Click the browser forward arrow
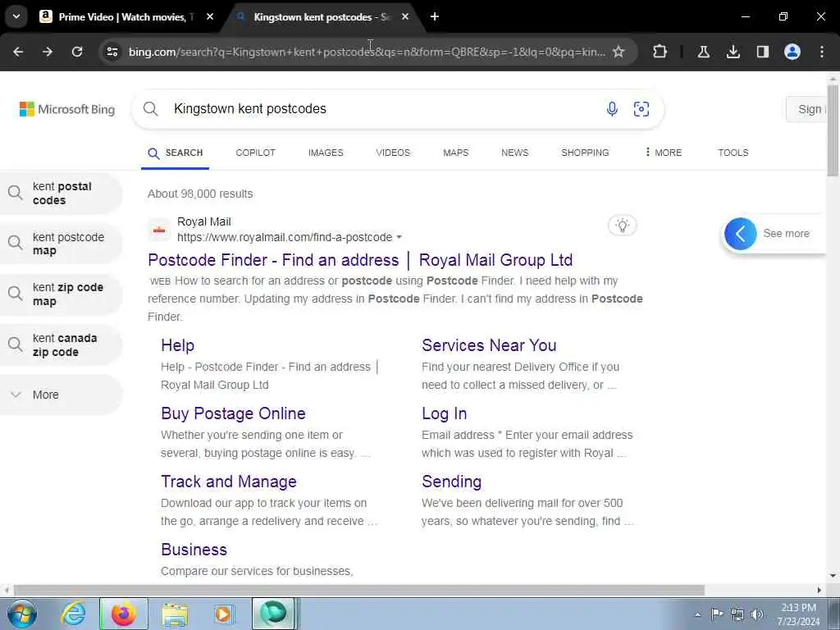The image size is (840, 630). 48,52
